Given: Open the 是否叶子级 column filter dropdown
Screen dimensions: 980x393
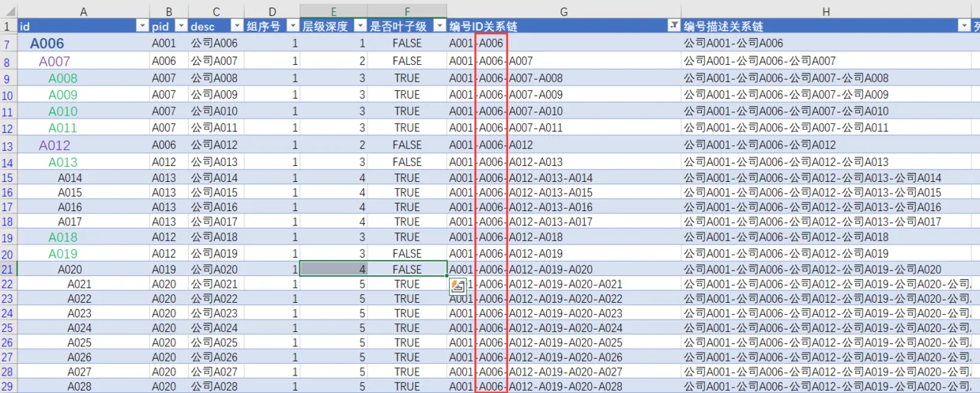Looking at the screenshot, I should (x=440, y=26).
